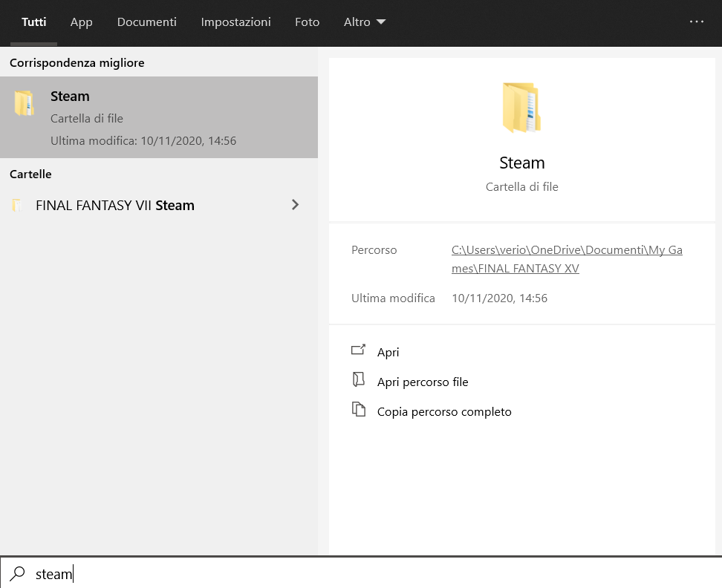This screenshot has height=588, width=722.
Task: Click the large Steam folder icon in the preview pane
Action: tap(521, 108)
